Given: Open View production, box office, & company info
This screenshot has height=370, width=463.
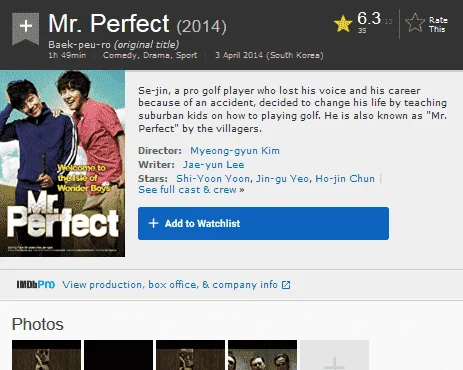Looking at the screenshot, I should pyautogui.click(x=170, y=285).
